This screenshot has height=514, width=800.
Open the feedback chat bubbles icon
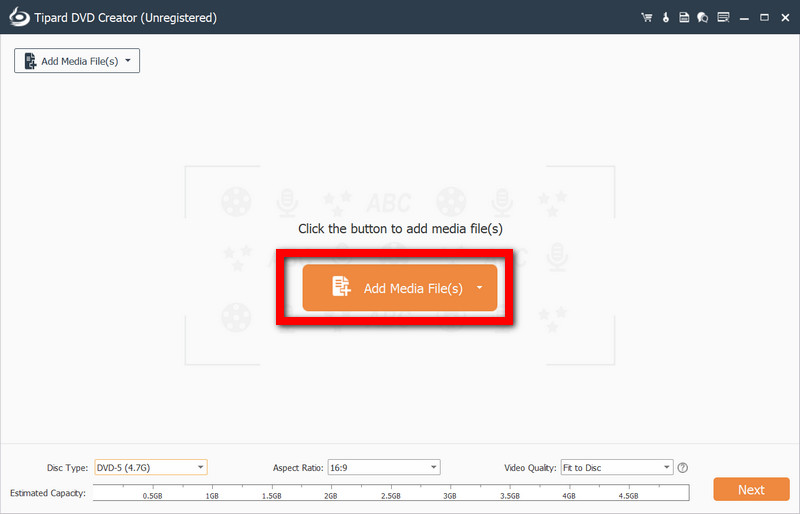pyautogui.click(x=703, y=17)
